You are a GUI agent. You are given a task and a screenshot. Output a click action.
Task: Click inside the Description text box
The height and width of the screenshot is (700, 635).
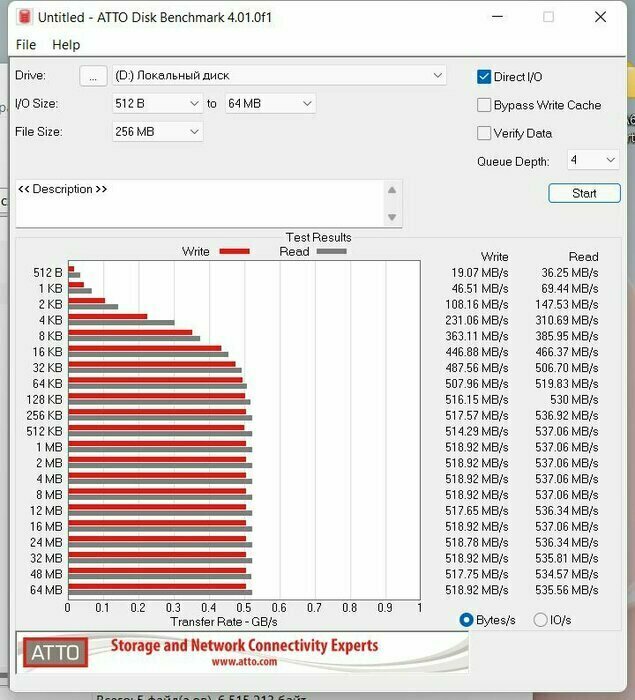tap(200, 204)
